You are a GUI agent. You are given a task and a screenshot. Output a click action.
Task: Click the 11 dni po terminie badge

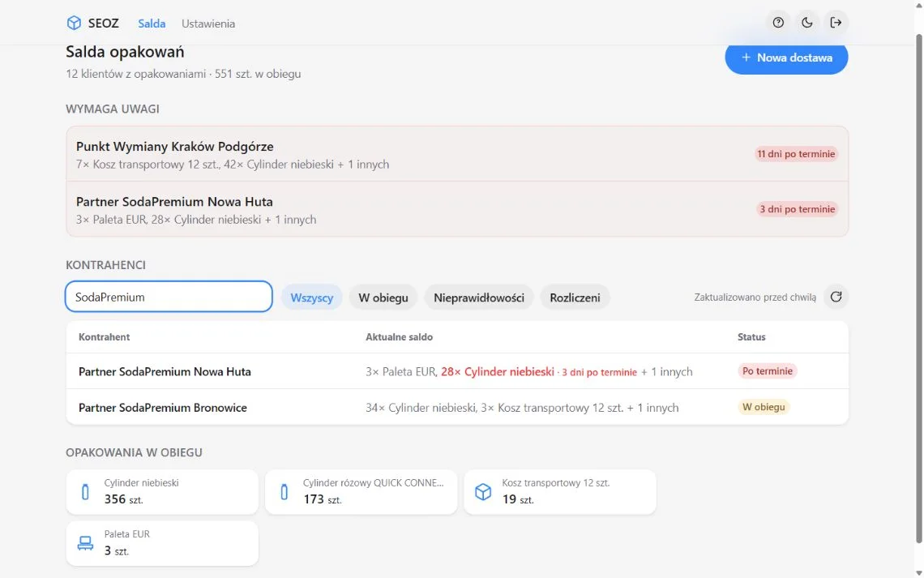pos(796,154)
